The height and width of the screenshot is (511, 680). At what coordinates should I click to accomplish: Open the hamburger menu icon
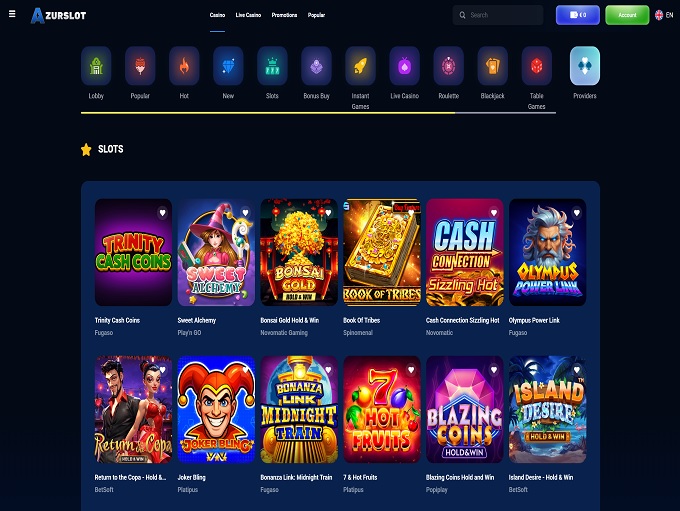pyautogui.click(x=12, y=14)
